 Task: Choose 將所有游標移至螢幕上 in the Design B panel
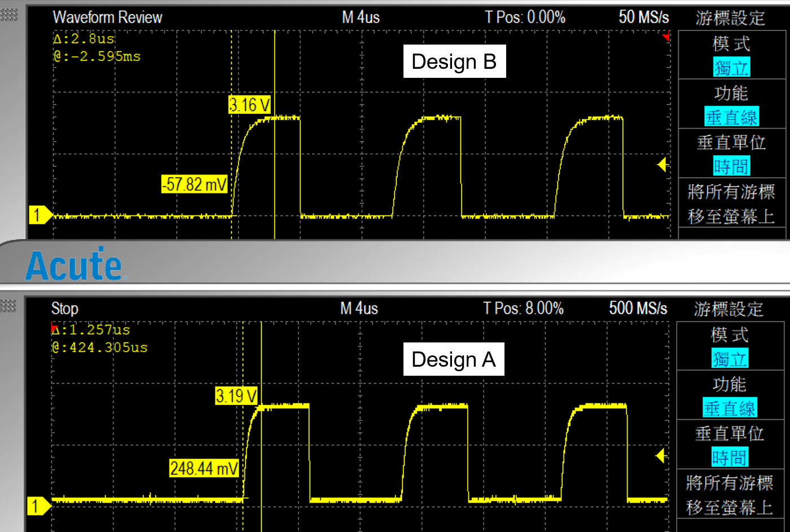tap(731, 203)
